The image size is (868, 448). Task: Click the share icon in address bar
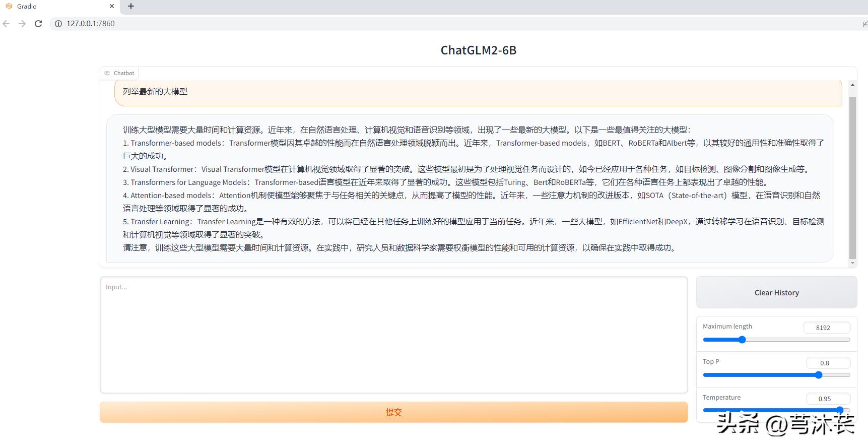[x=864, y=24]
